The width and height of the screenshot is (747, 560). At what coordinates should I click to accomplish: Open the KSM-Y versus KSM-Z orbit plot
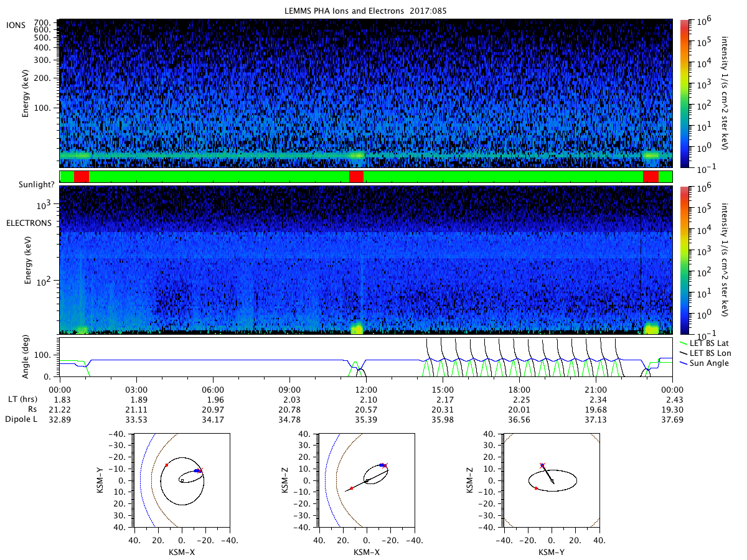point(552,480)
